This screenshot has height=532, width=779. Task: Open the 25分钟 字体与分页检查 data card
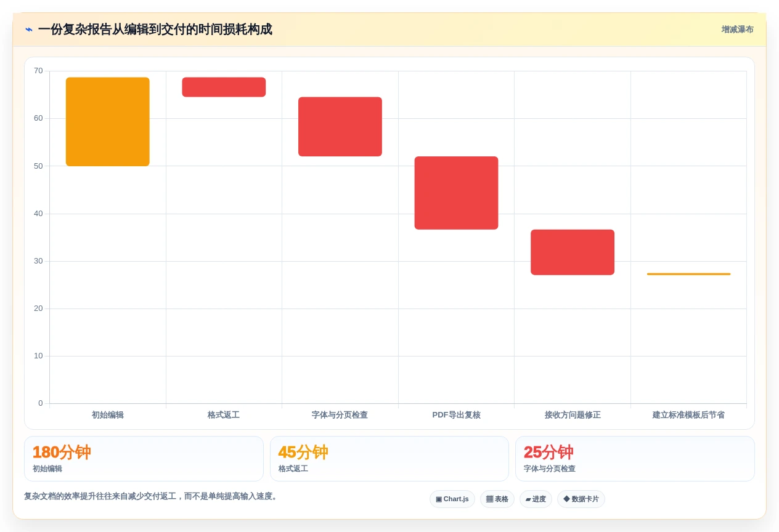[635, 459]
